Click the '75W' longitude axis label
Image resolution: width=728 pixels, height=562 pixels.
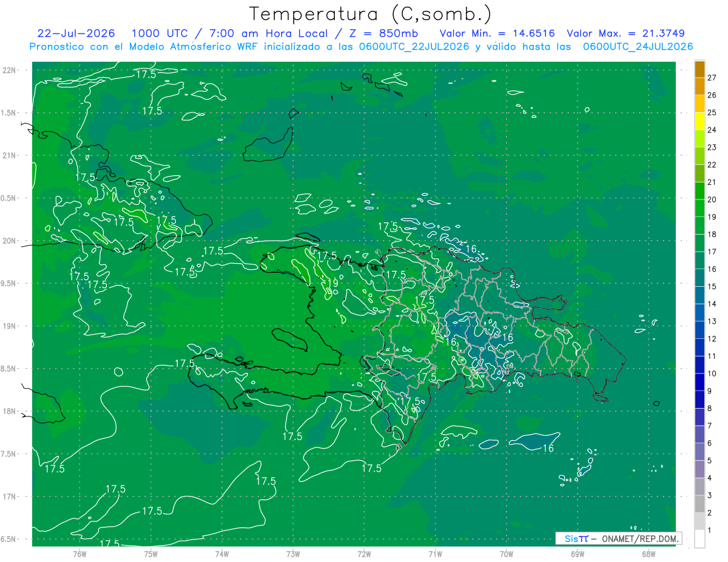(x=151, y=554)
